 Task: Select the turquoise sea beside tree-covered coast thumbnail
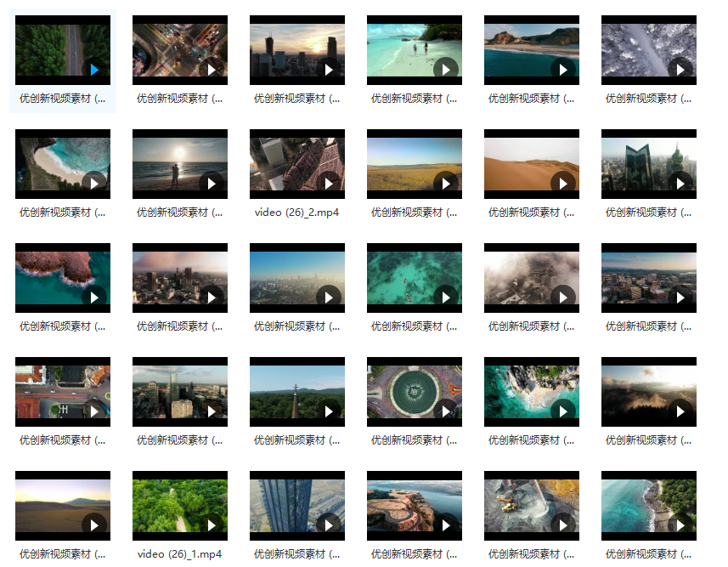click(649, 506)
